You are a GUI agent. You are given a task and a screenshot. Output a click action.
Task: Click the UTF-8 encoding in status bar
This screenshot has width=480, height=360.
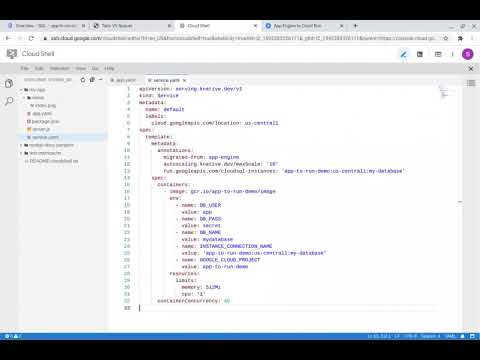pos(411,336)
